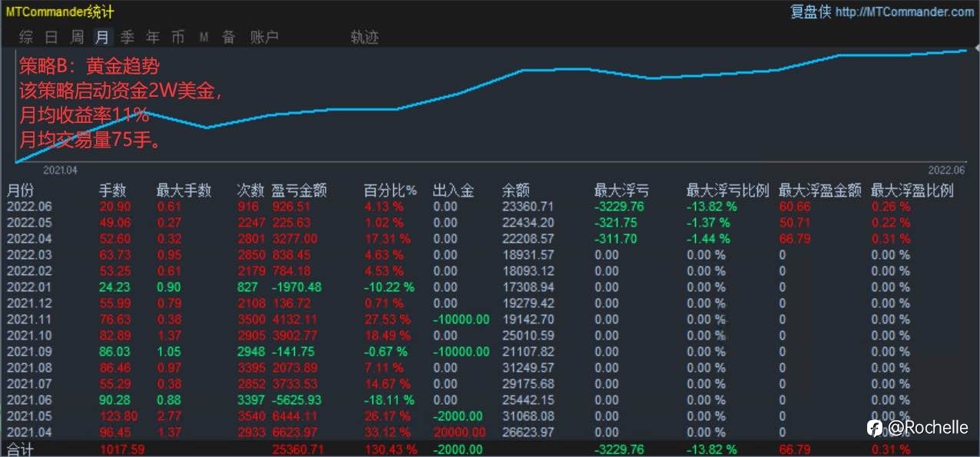Screen dimensions: 980x457
Task: Click the -13.82 % cell in 2022.06 row
Action: [712, 207]
